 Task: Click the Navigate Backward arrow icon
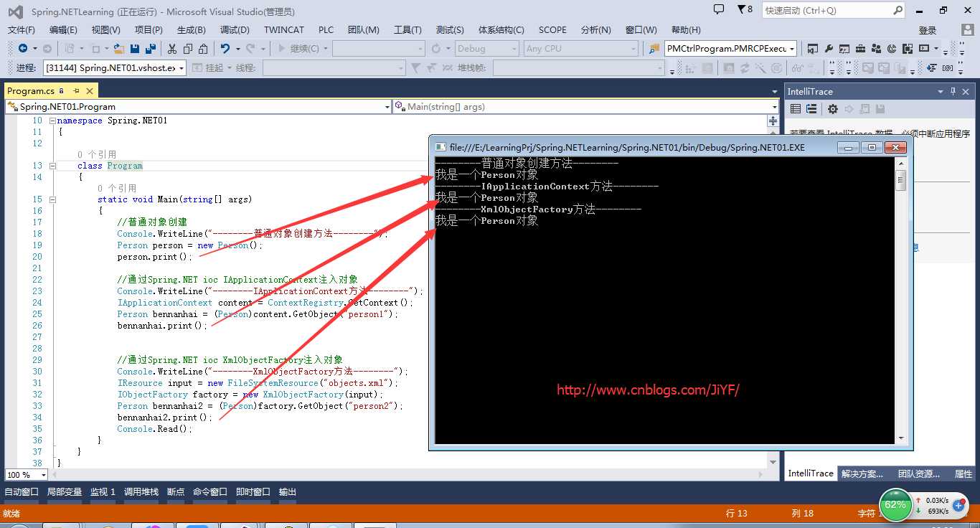[x=23, y=49]
